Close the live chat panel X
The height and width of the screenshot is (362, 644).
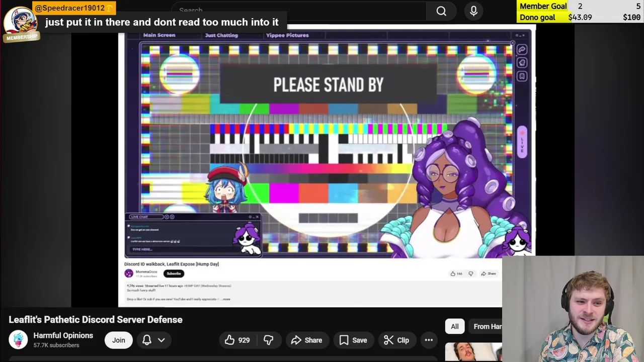[257, 217]
